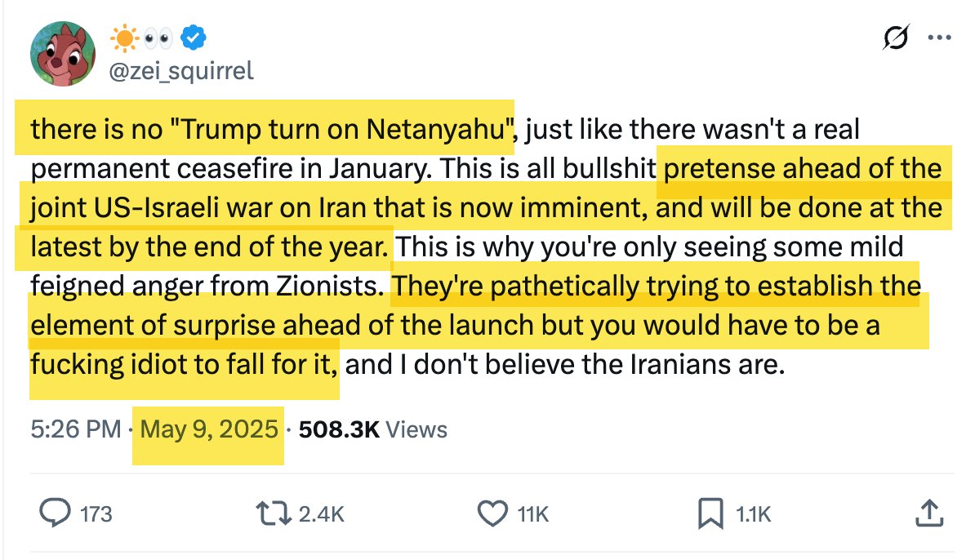Click the 173 replies count
Image resolution: width=975 pixels, height=560 pixels.
pyautogui.click(x=96, y=514)
